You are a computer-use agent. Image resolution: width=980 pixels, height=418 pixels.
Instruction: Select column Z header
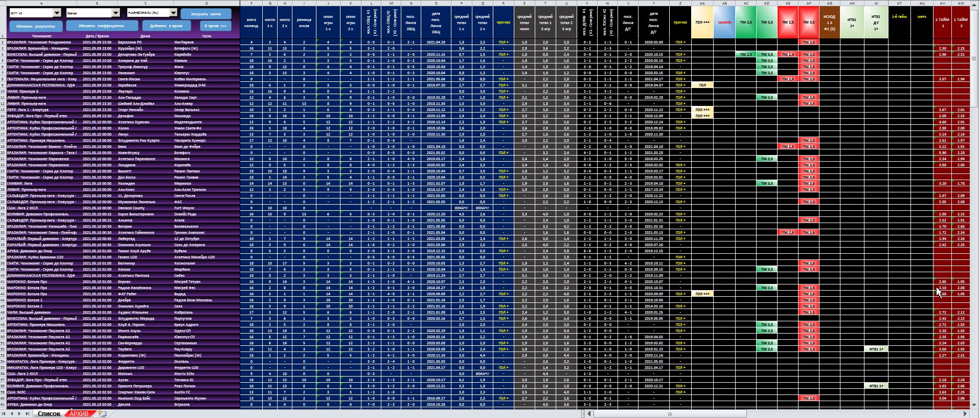point(680,3)
